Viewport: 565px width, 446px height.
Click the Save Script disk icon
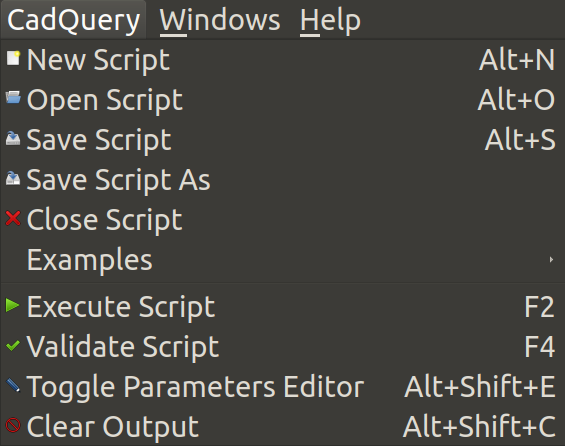[13, 138]
